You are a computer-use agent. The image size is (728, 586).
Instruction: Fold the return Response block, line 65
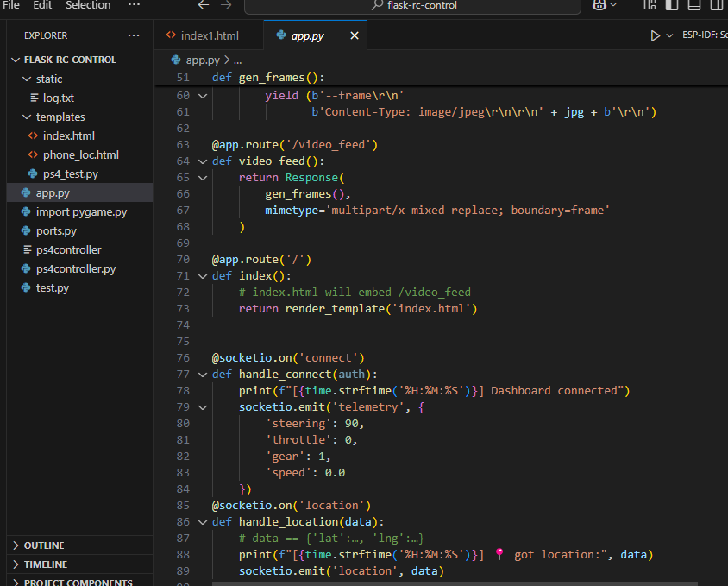(x=203, y=178)
